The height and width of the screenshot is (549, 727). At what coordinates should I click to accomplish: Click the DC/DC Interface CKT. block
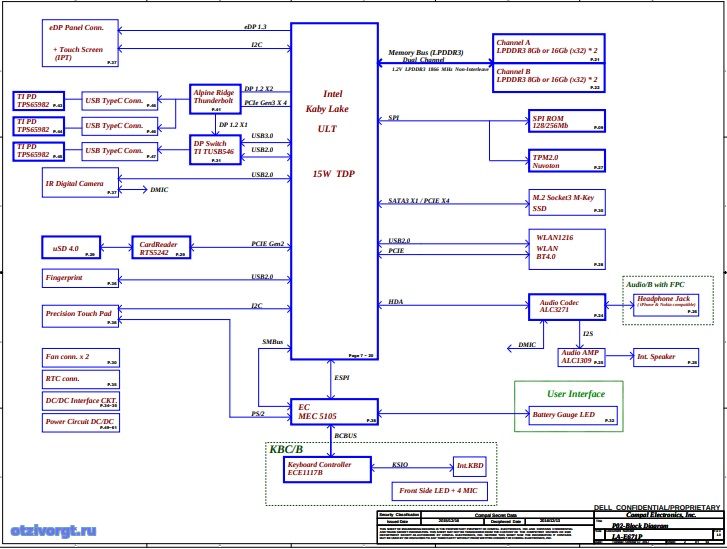coord(81,401)
